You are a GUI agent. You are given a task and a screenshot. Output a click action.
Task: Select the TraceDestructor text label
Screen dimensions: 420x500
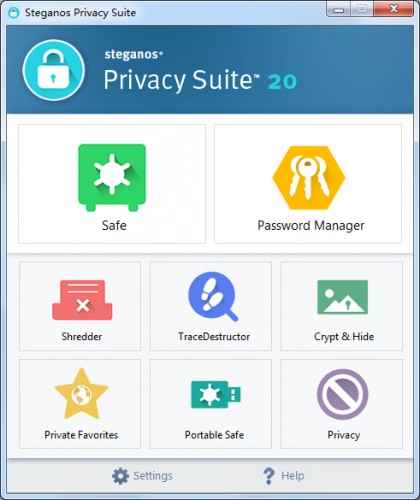tap(214, 336)
